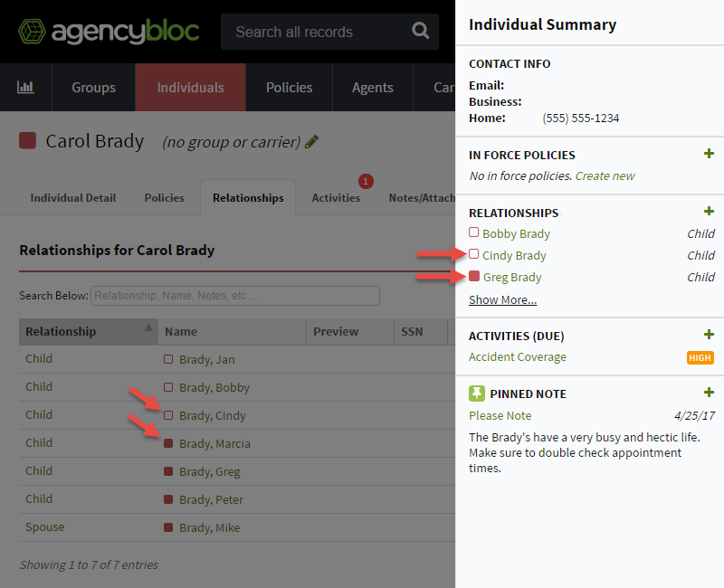724x588 pixels.
Task: Click Create new under In Force Policies
Action: (605, 175)
